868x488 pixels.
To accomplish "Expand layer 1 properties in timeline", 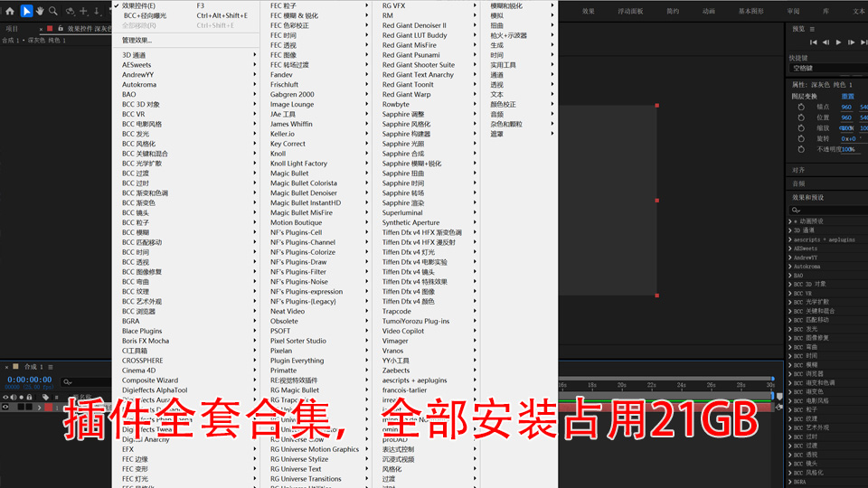I will click(x=39, y=408).
